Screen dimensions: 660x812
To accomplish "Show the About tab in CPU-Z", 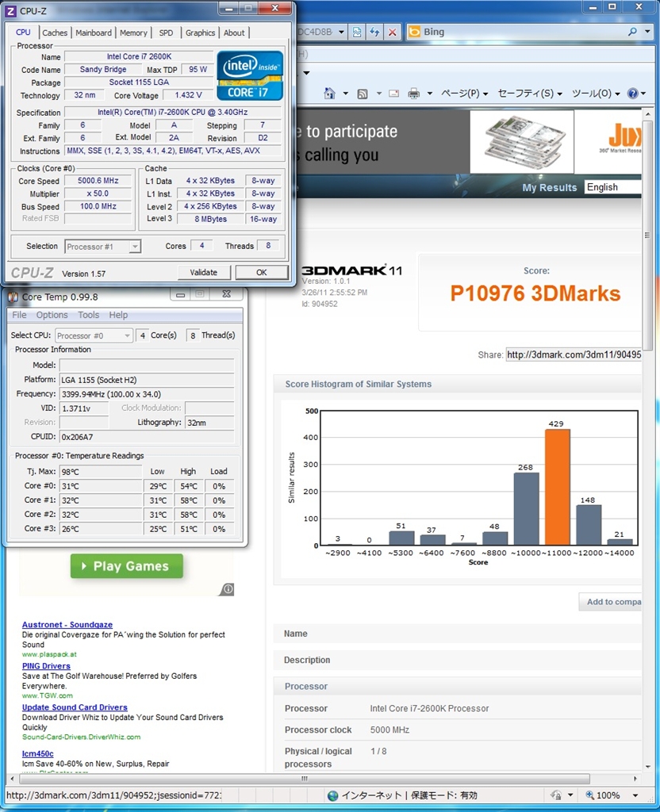I will (x=234, y=33).
